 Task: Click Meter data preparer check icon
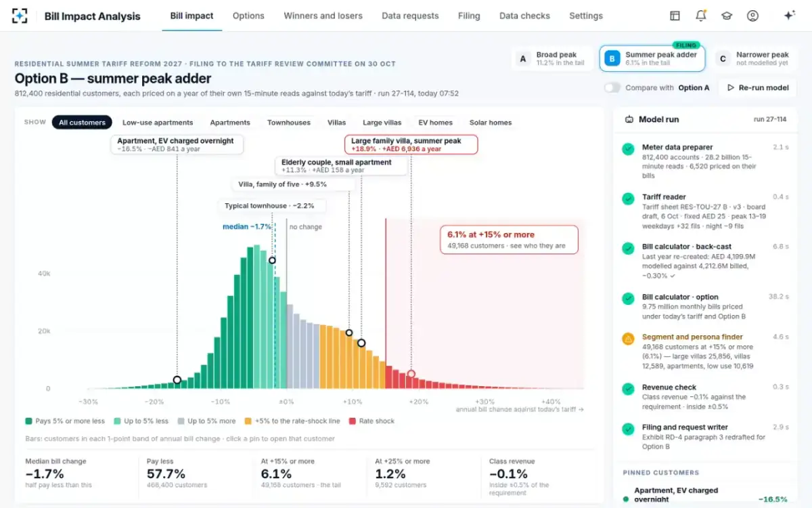tap(629, 148)
